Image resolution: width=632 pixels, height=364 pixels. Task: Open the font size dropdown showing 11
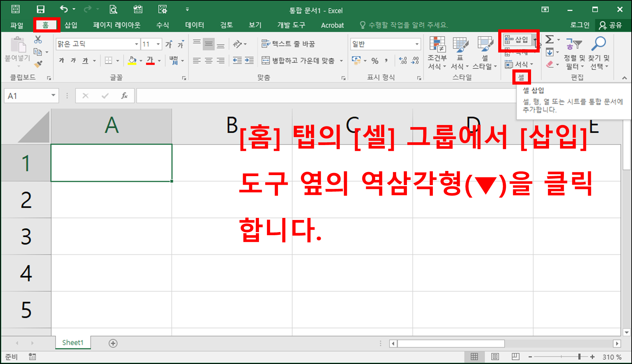tap(158, 44)
